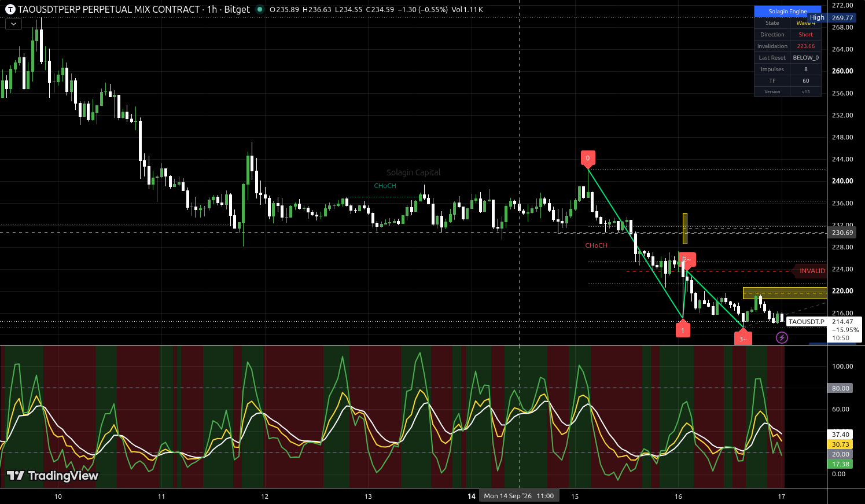The height and width of the screenshot is (504, 865).
Task: Open the TAOUSDTPERP symbol title
Action: [x=134, y=9]
